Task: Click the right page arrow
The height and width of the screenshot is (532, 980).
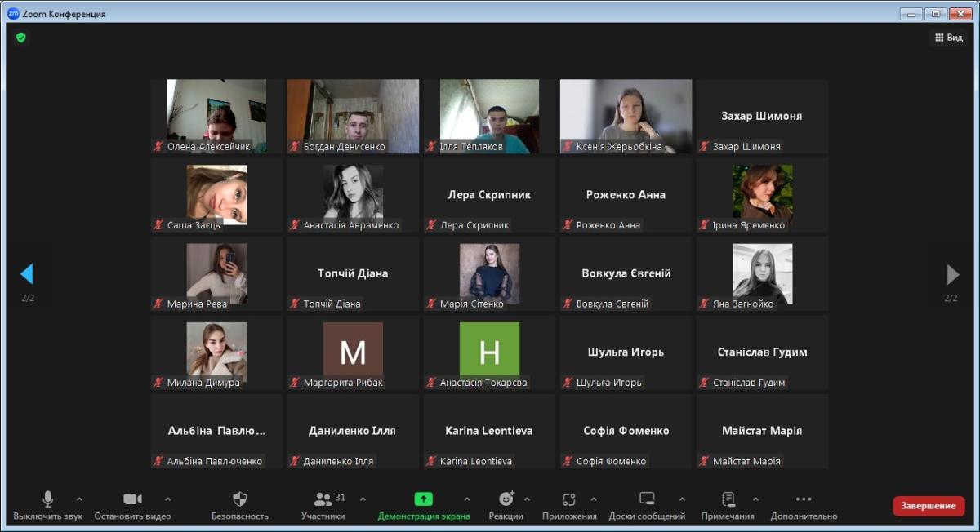Action: [x=952, y=273]
